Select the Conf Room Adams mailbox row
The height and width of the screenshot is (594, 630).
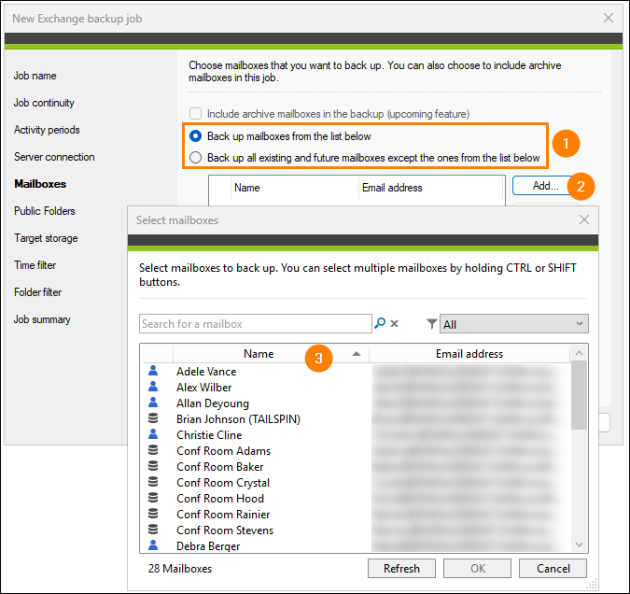(x=356, y=451)
